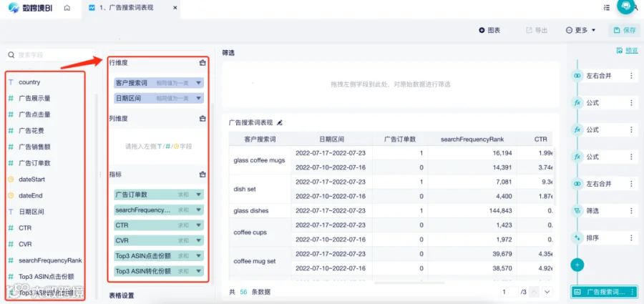Select 广告订单数 in the field list
Screen dimensions: 644x304
(x=34, y=163)
